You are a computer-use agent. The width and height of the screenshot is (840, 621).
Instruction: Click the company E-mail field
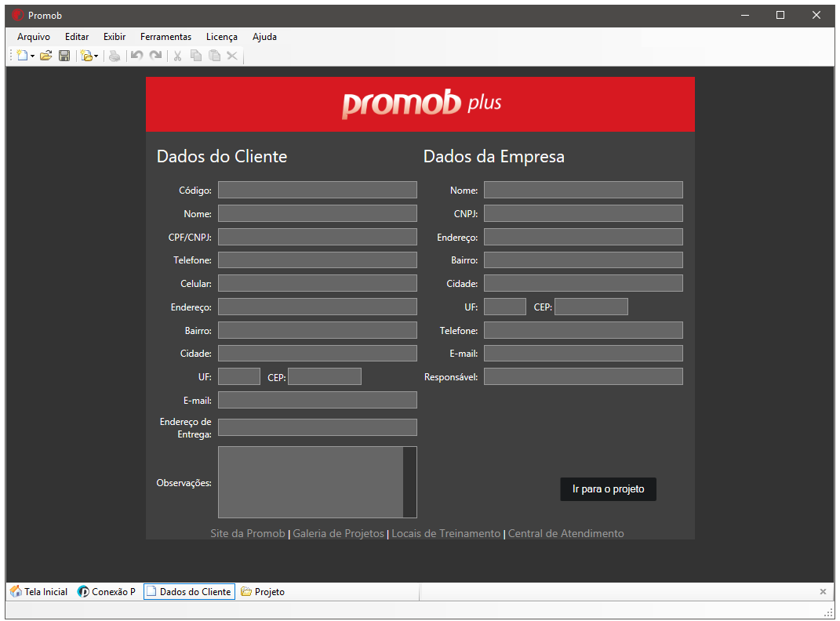584,354
